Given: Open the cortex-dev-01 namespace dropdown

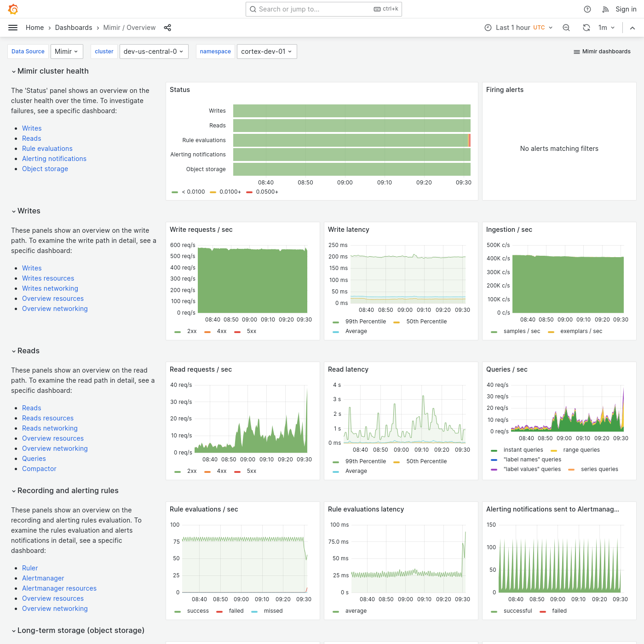Looking at the screenshot, I should [267, 51].
